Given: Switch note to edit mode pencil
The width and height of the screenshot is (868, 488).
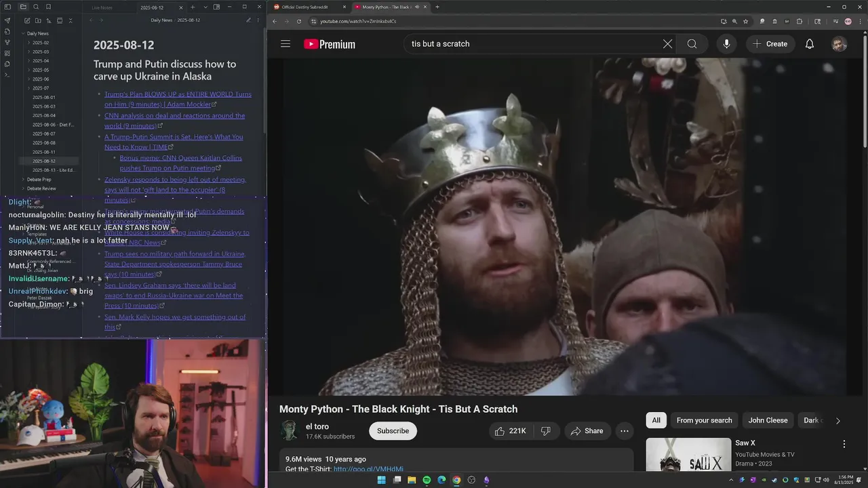Looking at the screenshot, I should tap(248, 20).
